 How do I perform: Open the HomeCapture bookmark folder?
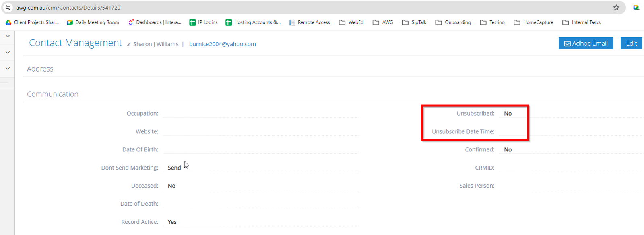point(533,22)
